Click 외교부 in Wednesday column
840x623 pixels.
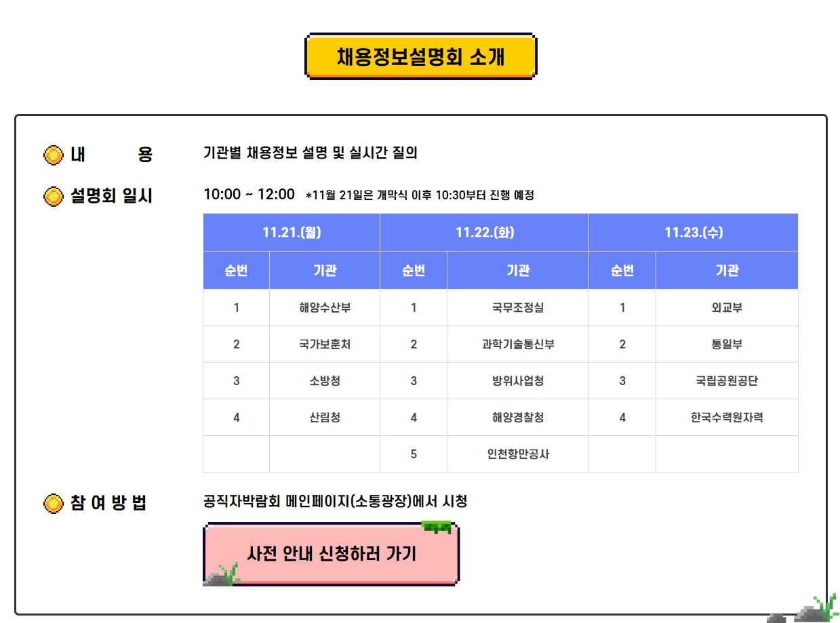coord(727,308)
